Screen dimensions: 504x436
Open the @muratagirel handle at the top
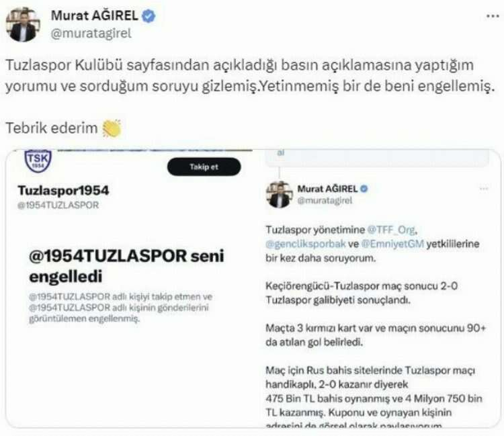click(91, 33)
